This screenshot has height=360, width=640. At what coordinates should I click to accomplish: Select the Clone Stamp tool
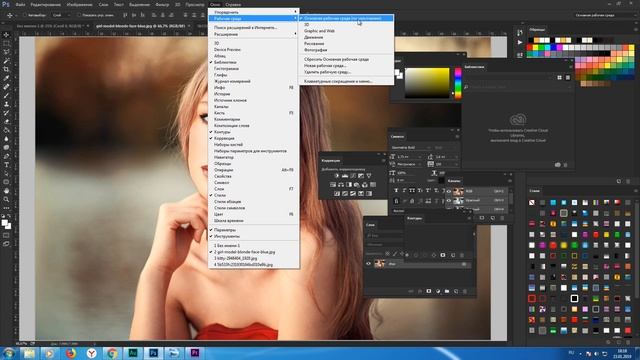tap(6, 104)
